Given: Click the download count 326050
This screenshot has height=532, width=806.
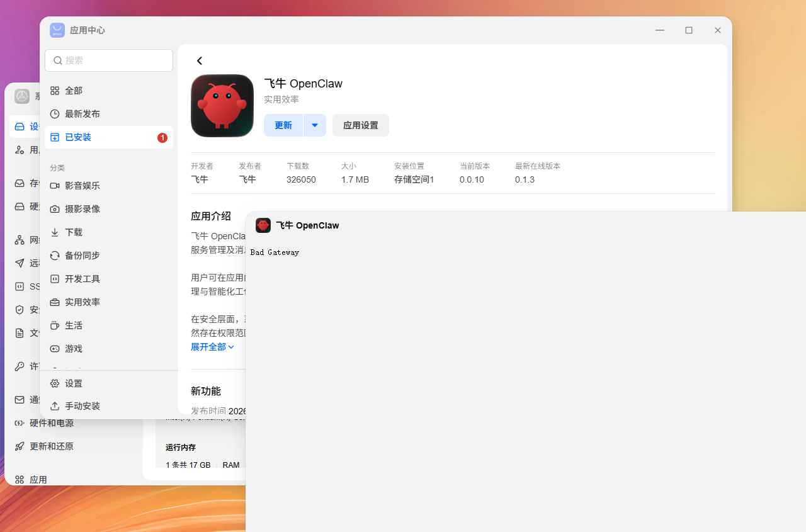Looking at the screenshot, I should tap(301, 179).
